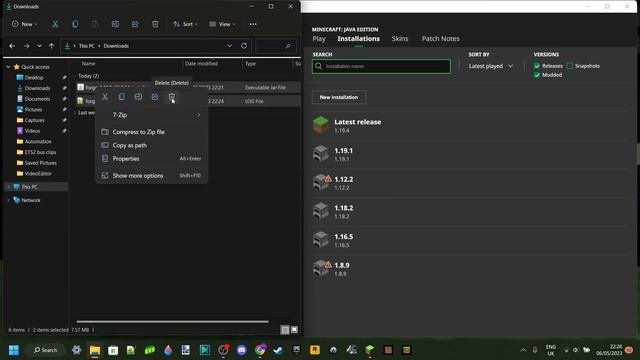Click the New installation button
The image size is (640, 360).
339,97
